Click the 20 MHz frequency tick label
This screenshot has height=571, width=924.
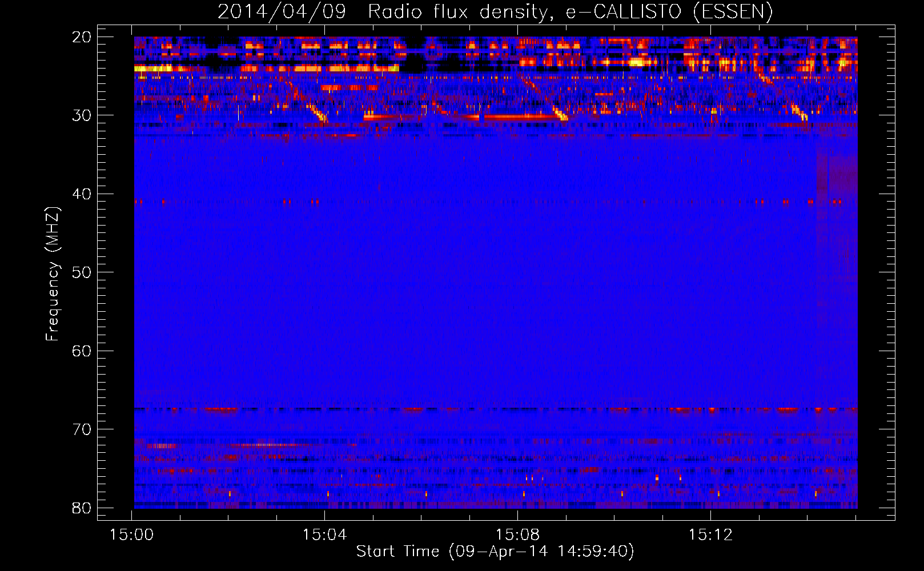pos(82,37)
